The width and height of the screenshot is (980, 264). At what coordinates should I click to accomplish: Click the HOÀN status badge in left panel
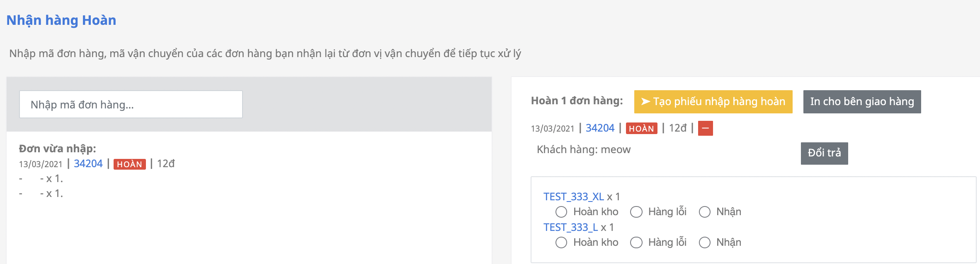(129, 164)
